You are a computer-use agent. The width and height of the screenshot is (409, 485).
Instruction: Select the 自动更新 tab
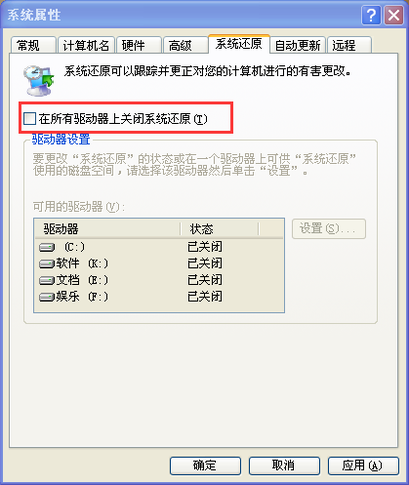point(297,45)
